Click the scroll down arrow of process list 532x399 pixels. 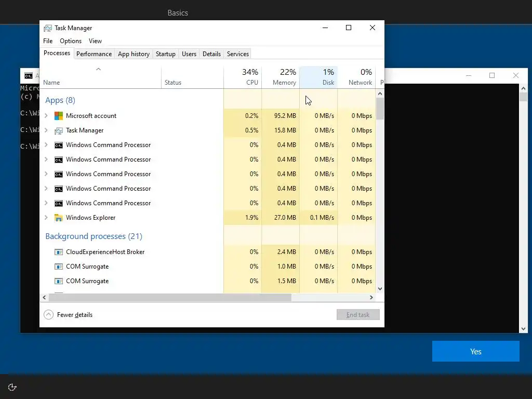click(380, 289)
